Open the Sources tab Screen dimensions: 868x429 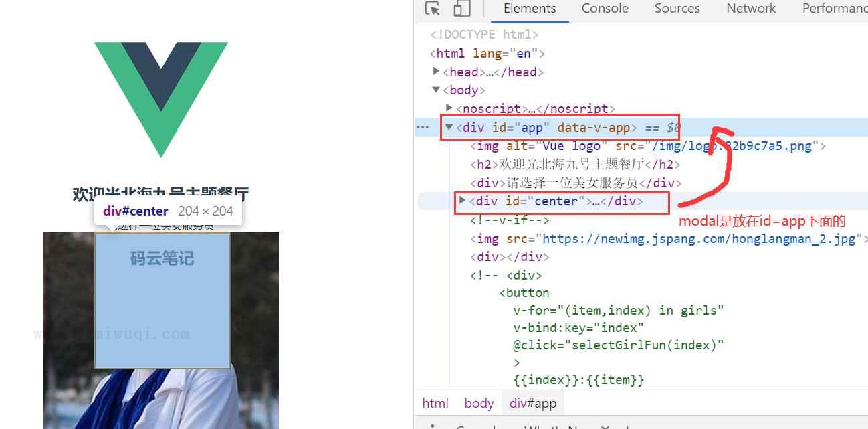coord(677,9)
